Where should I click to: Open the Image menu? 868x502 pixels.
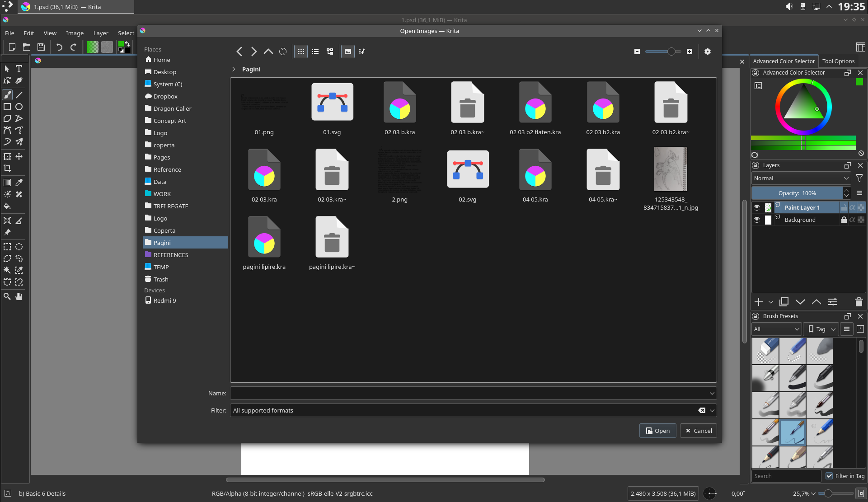click(x=75, y=33)
